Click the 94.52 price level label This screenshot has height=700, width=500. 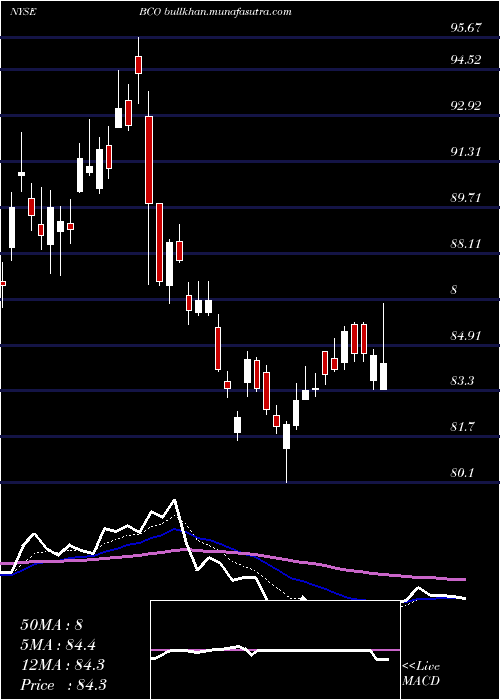[465, 60]
